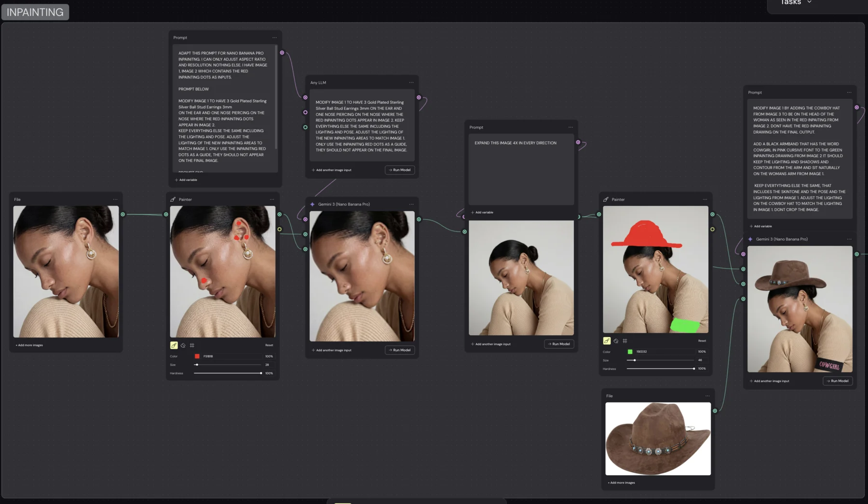Select the eraser tool in the red-hat Painter
868x504 pixels.
(x=616, y=341)
